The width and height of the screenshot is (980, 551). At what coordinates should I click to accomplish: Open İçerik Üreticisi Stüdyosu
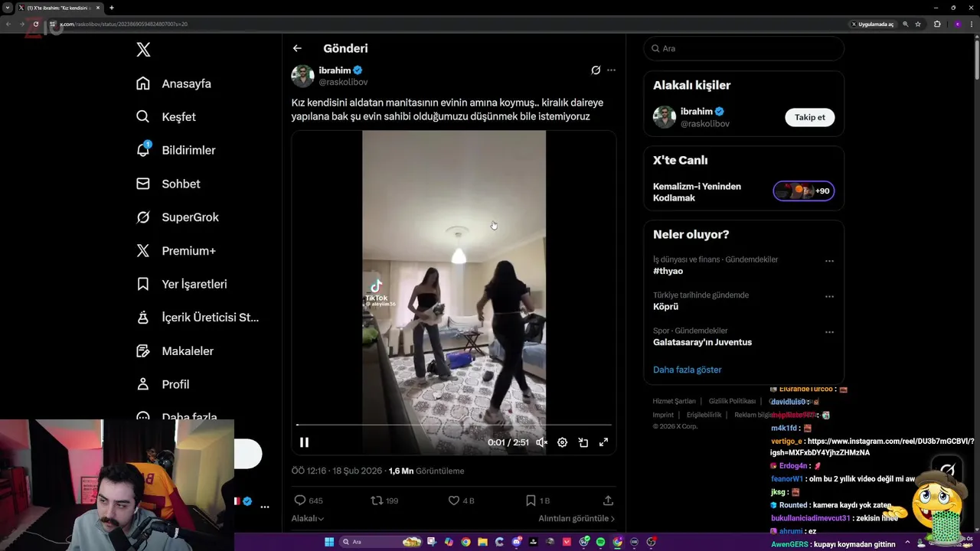click(198, 318)
